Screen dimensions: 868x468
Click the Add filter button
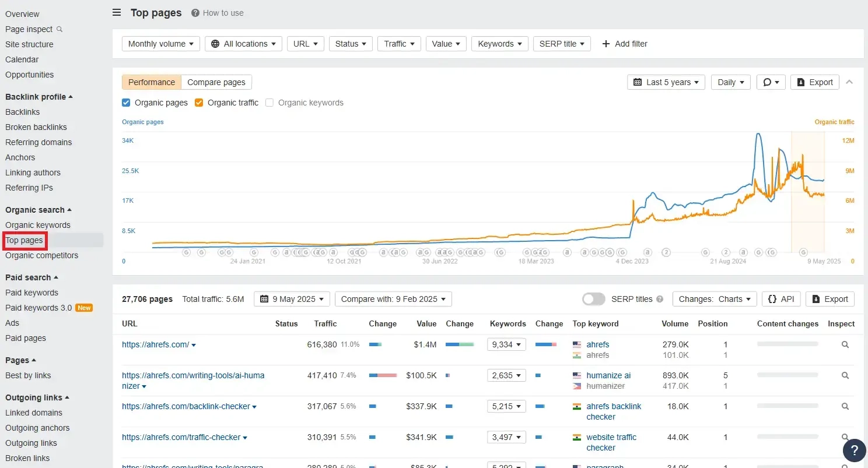coord(624,44)
